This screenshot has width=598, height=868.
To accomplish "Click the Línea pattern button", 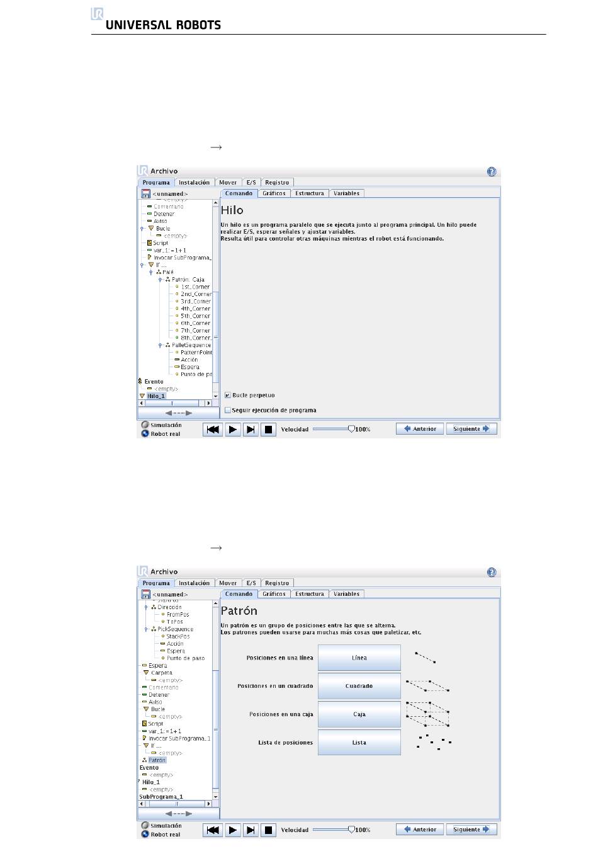I will [x=359, y=658].
